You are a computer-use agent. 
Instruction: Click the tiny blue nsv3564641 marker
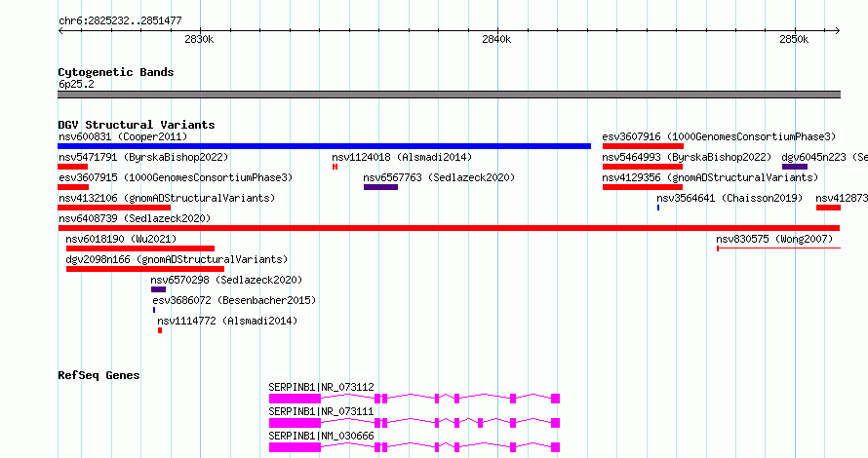point(658,208)
